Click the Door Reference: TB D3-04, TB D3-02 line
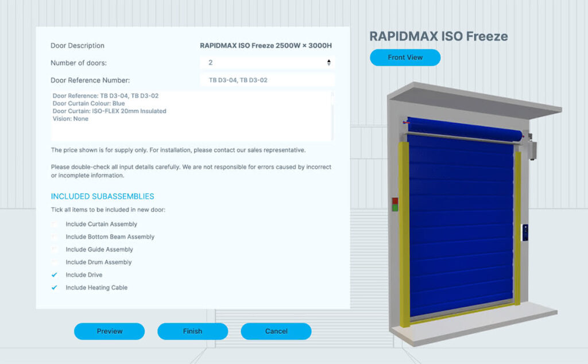This screenshot has height=364, width=588. 106,96
